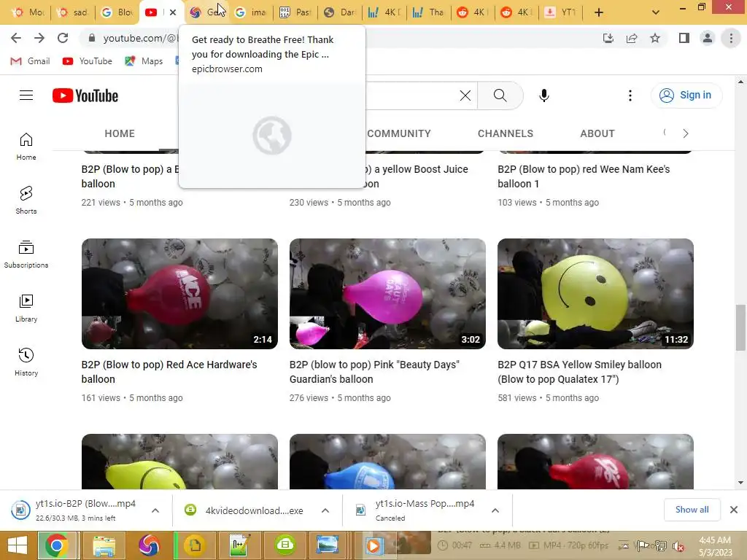The height and width of the screenshot is (560, 747).
Task: Open Shorts in YouTube sidebar
Action: 26,201
